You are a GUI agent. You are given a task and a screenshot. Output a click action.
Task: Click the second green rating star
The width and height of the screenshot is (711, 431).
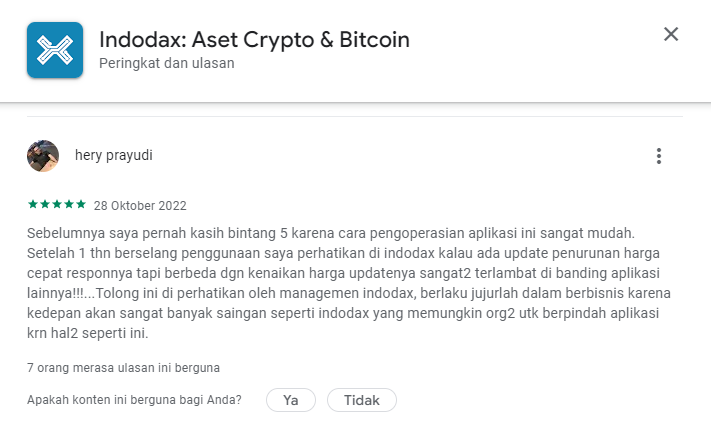[44, 205]
